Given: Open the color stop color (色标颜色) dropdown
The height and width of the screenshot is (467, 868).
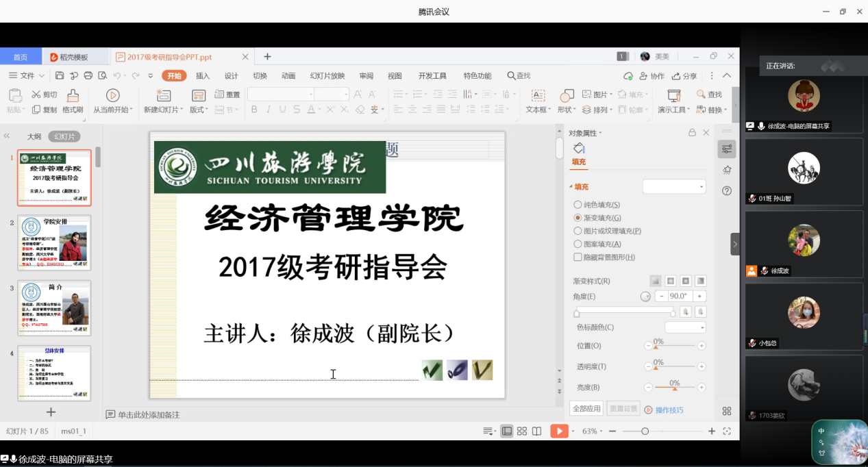Looking at the screenshot, I should tap(686, 327).
